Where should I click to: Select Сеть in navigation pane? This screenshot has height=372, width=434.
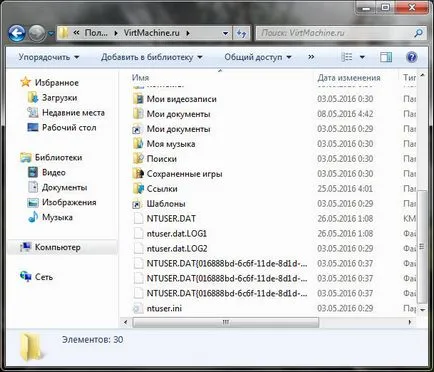36,277
